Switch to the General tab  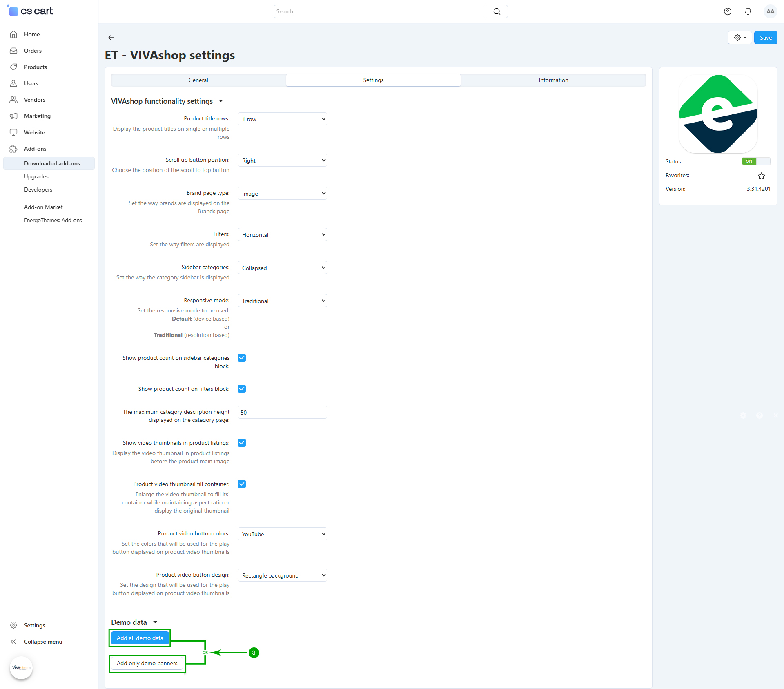(x=198, y=80)
